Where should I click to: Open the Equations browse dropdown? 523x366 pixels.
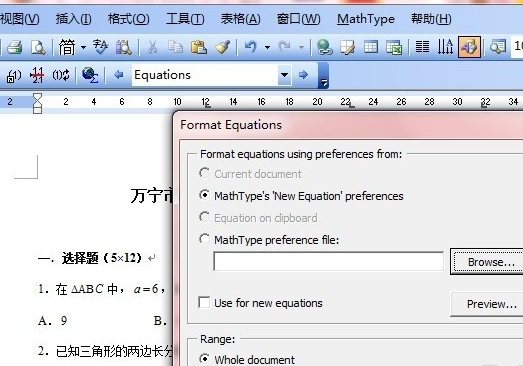[x=285, y=75]
